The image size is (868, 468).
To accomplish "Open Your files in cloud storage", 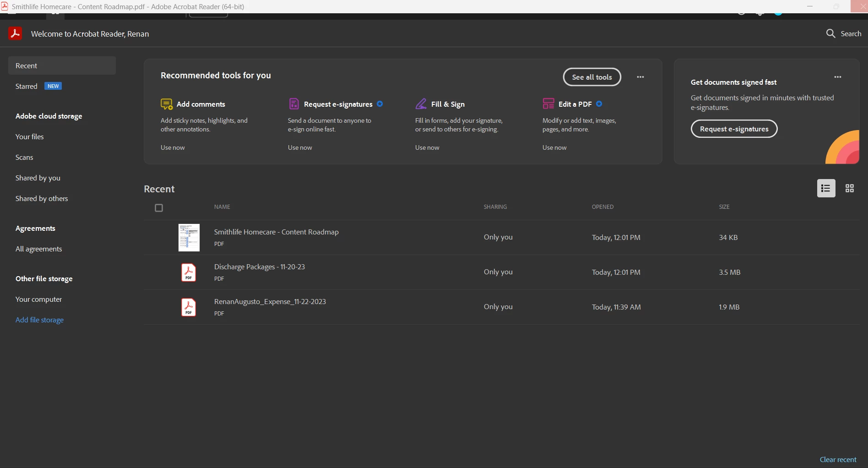I will click(30, 136).
